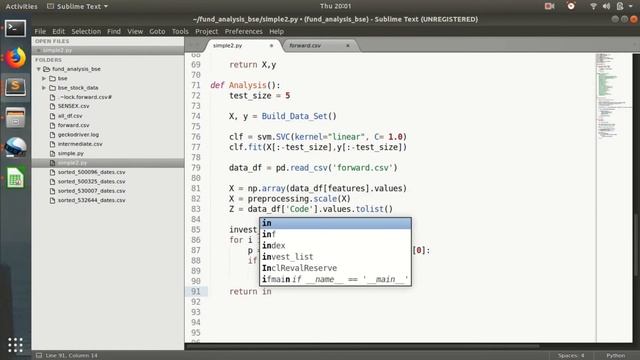Viewport: 640px width, 360px height.
Task: Select simple2.py under Open Files
Action: [x=108, y=50]
